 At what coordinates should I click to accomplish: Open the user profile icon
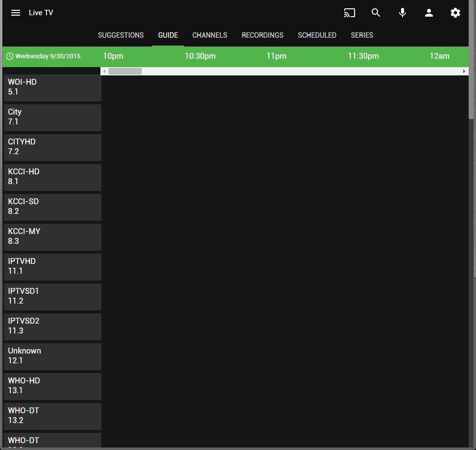point(428,13)
